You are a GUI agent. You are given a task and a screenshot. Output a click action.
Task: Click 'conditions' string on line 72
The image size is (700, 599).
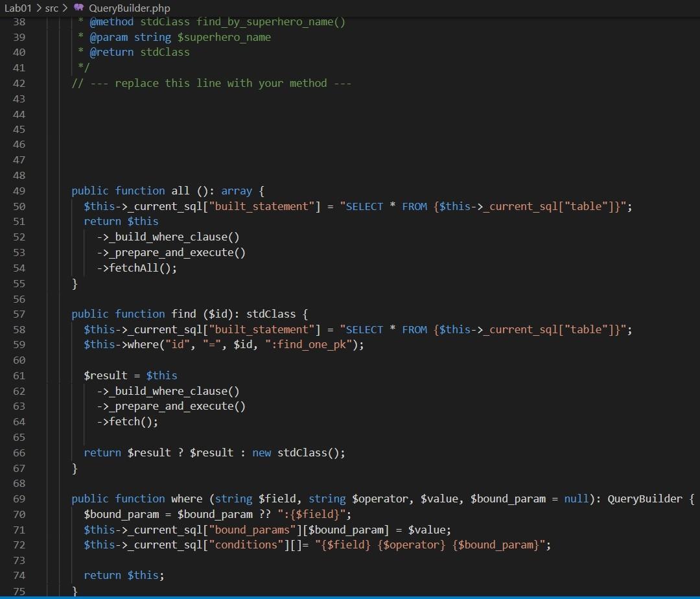click(x=246, y=545)
